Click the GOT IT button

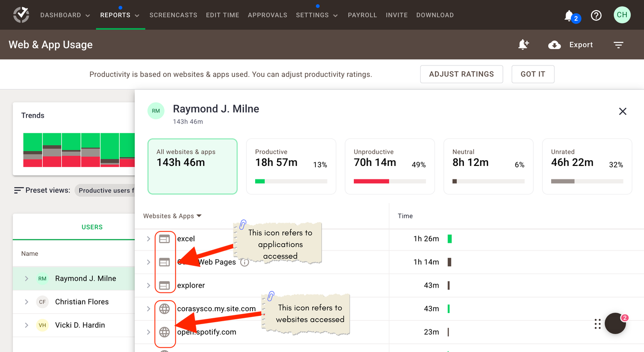point(533,74)
